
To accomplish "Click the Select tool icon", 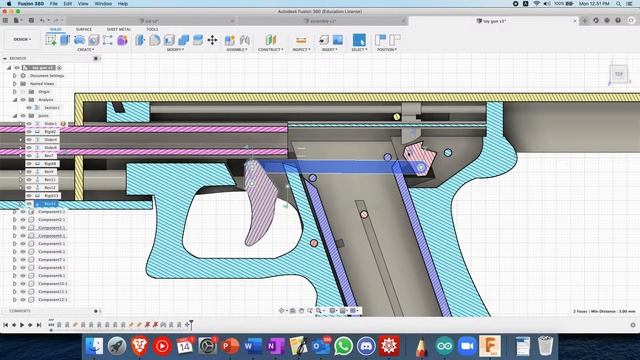I will [359, 40].
